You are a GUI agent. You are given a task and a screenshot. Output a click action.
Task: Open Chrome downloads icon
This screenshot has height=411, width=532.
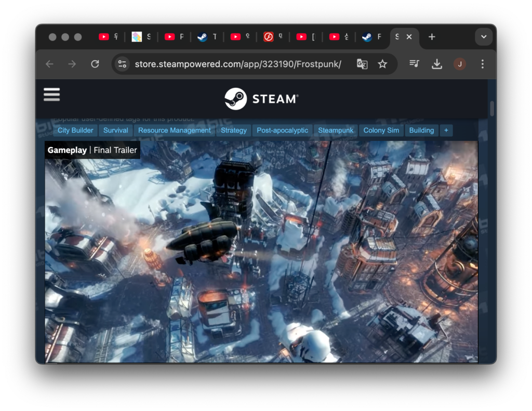coord(437,64)
